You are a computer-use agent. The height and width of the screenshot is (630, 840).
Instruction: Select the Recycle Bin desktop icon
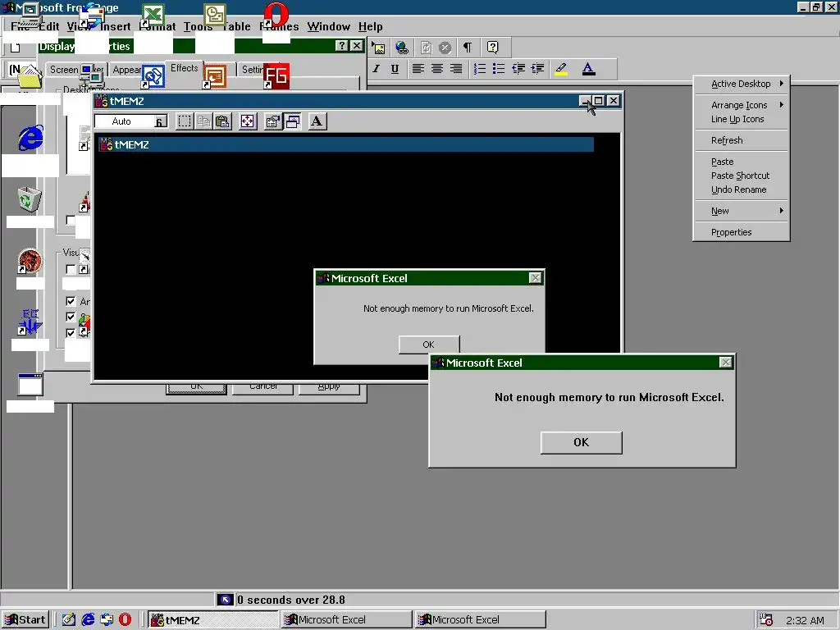click(x=30, y=199)
